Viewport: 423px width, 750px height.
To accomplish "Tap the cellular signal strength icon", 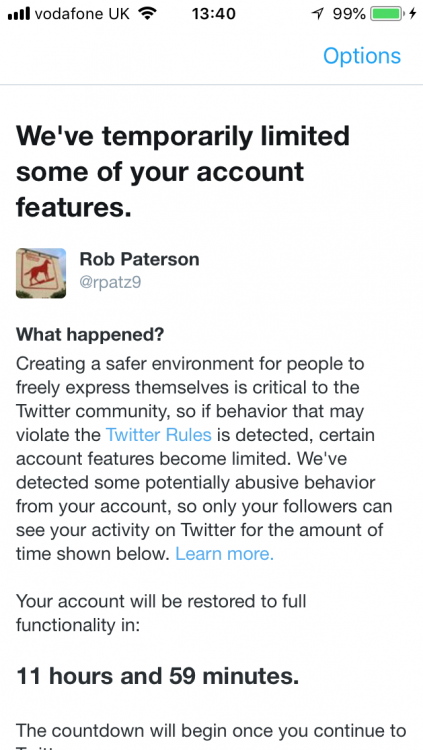I will coord(19,14).
